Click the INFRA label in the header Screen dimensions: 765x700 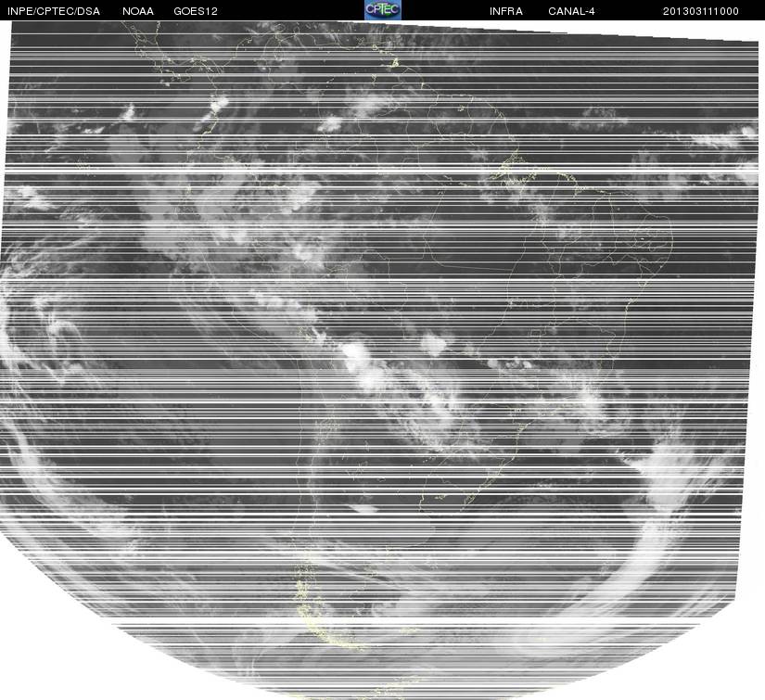pos(506,11)
